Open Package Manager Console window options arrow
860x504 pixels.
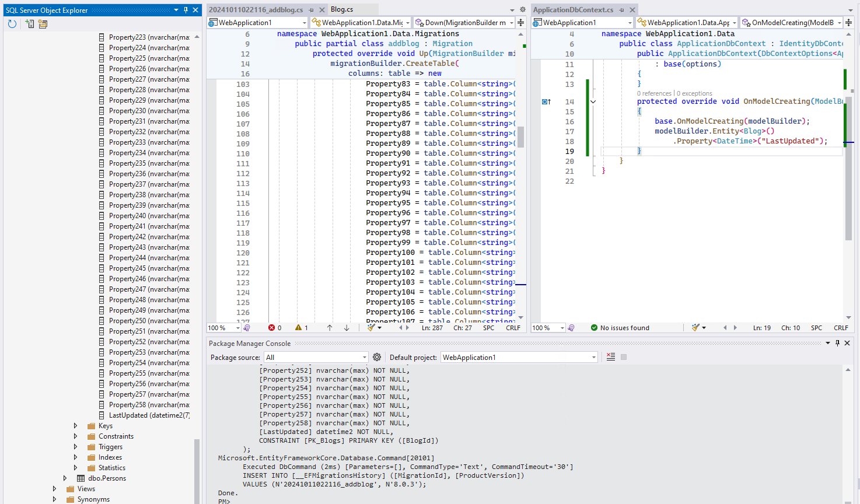tap(828, 343)
